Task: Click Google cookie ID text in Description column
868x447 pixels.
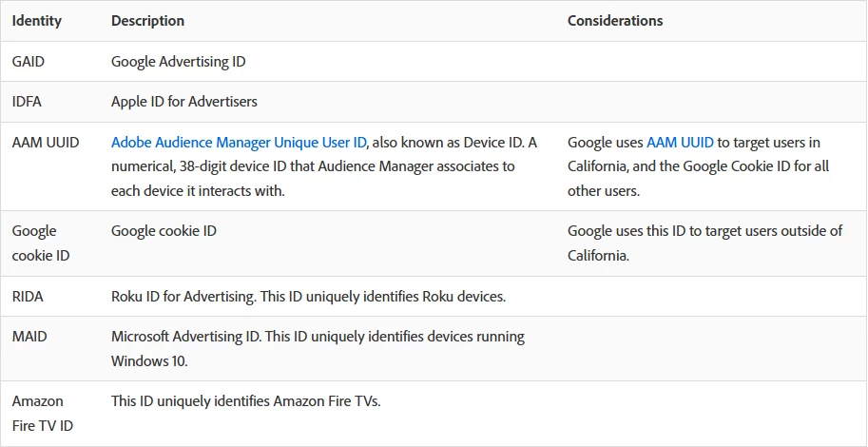Action: pyautogui.click(x=164, y=231)
